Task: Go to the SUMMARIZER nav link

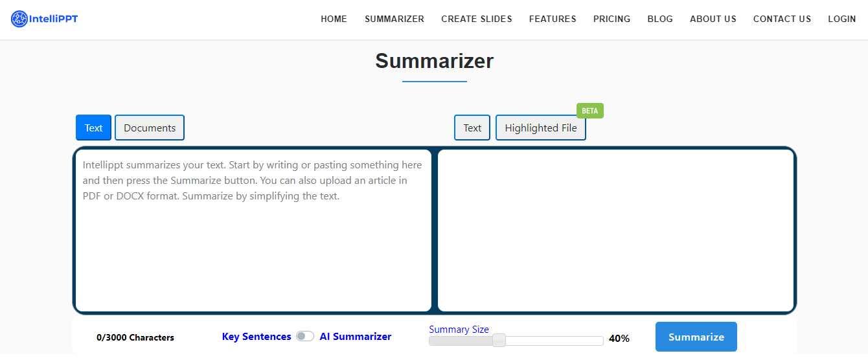Action: point(394,19)
